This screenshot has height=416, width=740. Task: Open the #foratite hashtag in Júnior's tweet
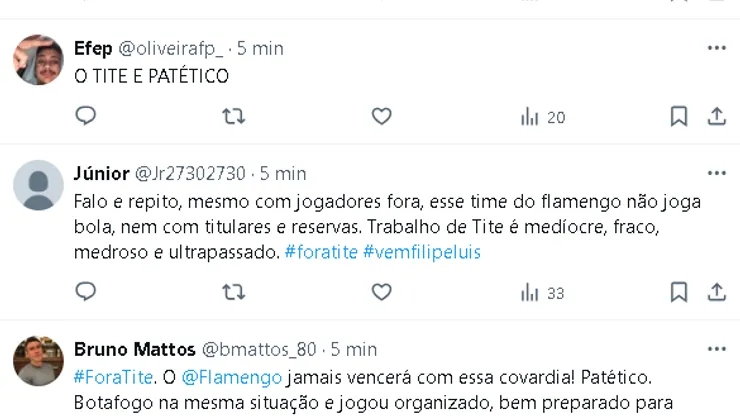pos(320,252)
